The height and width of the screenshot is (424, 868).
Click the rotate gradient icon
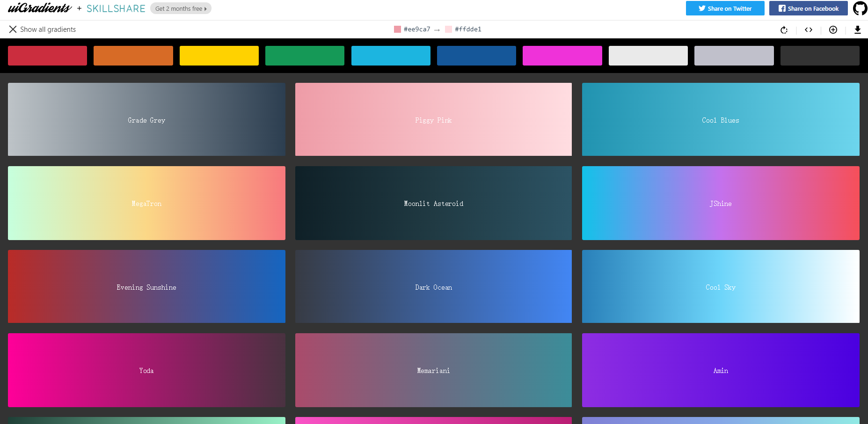pos(784,30)
